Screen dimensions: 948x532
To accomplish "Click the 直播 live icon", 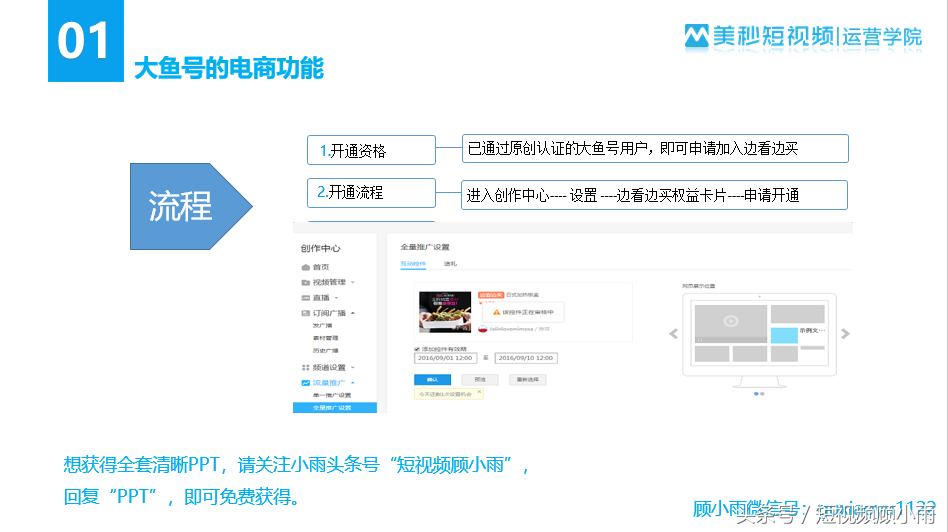I will tap(305, 298).
